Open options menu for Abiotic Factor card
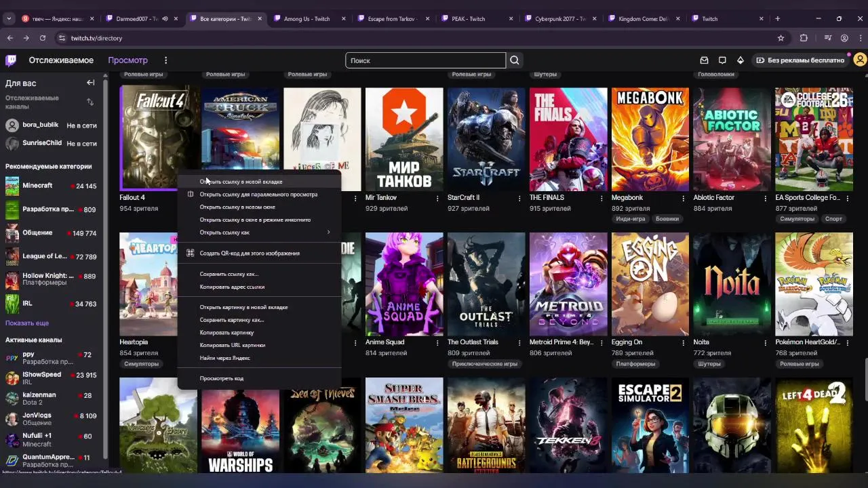This screenshot has height=488, width=868. pyautogui.click(x=766, y=198)
